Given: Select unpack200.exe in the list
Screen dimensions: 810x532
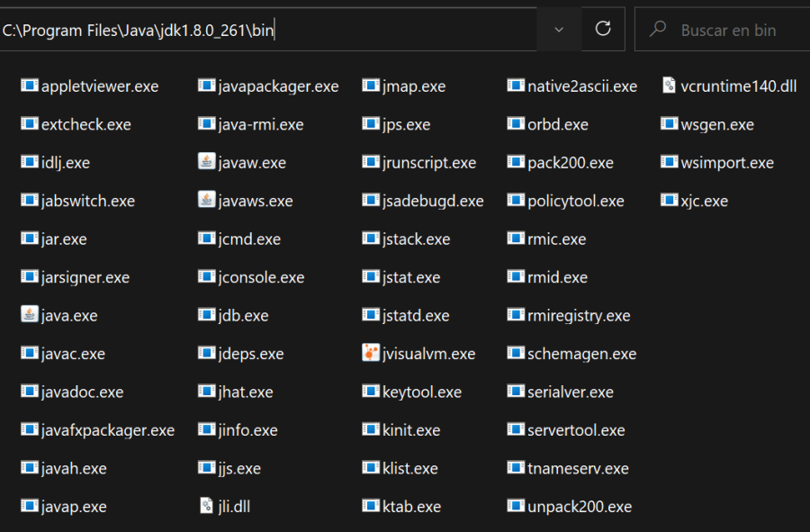Looking at the screenshot, I should (579, 507).
